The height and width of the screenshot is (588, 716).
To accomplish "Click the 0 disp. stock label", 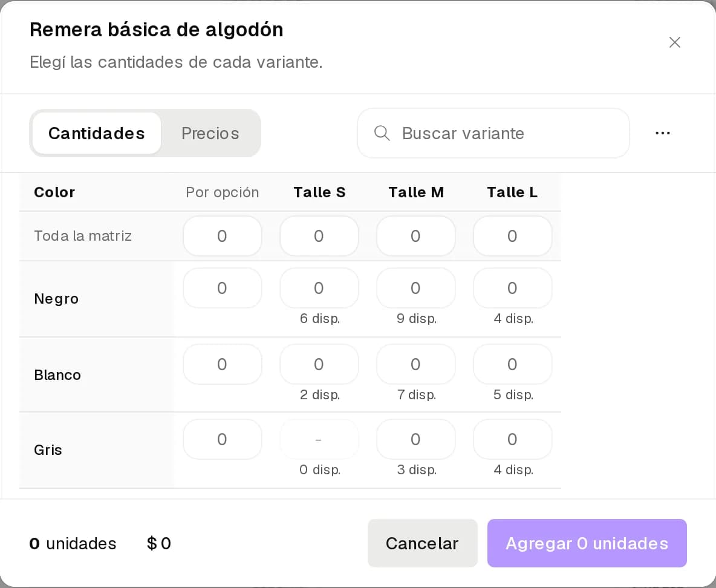I will [x=320, y=469].
